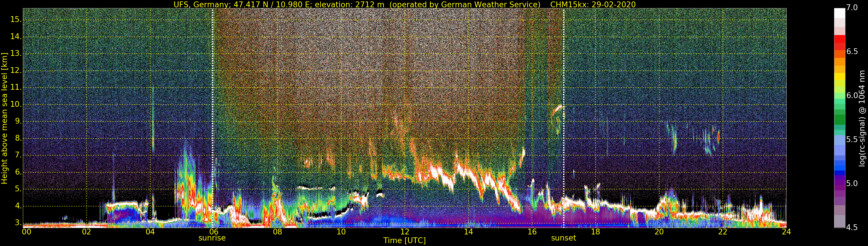Click the '11.' height axis tick label
Image resolution: width=868 pixels, height=246 pixels.
[x=16, y=87]
